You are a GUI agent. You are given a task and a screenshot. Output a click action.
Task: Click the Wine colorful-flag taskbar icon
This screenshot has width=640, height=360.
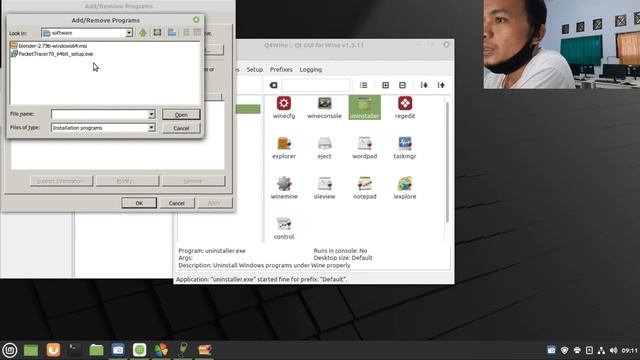[161, 350]
